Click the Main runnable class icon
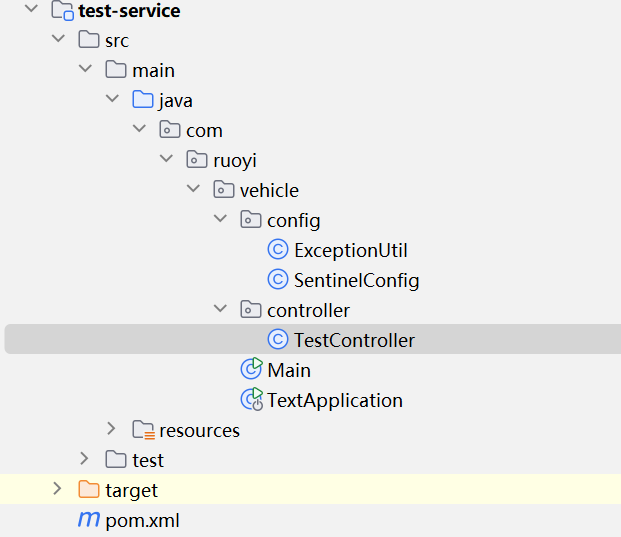This screenshot has height=537, width=621. point(251,370)
